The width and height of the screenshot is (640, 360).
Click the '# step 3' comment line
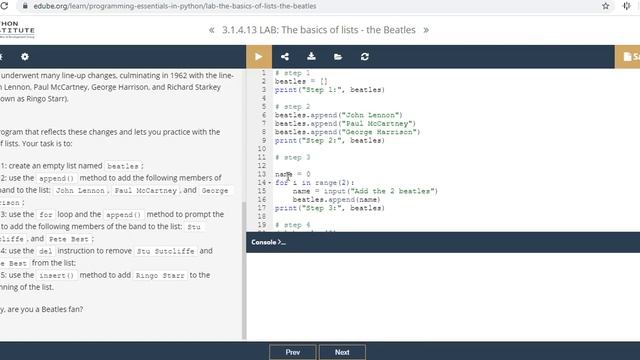click(x=293, y=158)
